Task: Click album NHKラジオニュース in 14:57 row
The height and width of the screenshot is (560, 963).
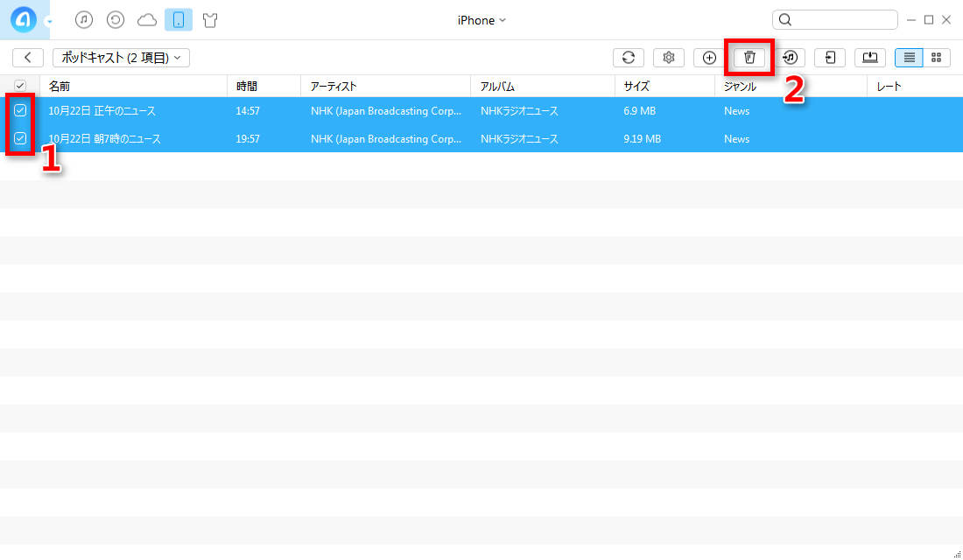Action: (519, 111)
